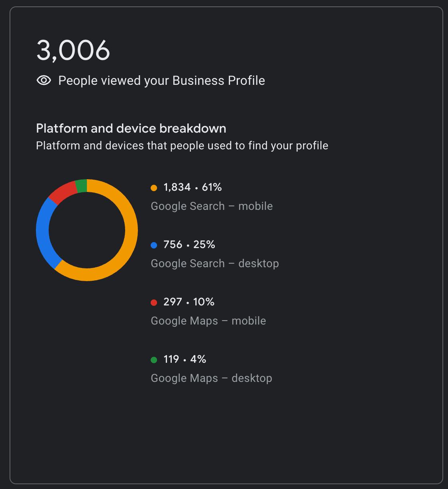The height and width of the screenshot is (489, 448).
Task: Click the green legend dot for 119
Action: 154,360
